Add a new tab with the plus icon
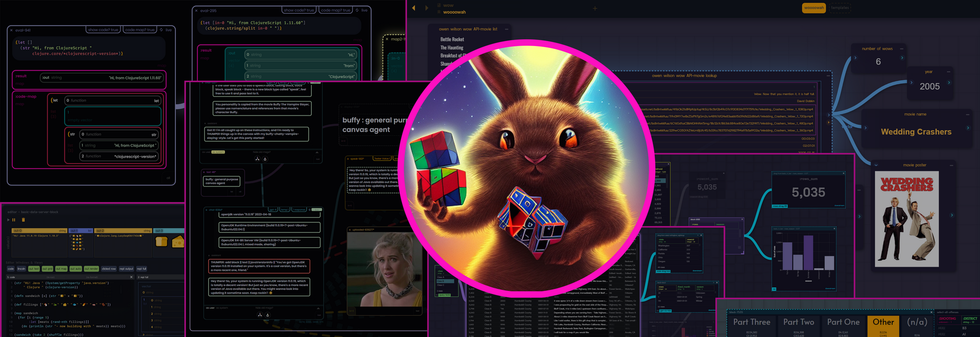Screen dimensions: 980x337 click(595, 8)
